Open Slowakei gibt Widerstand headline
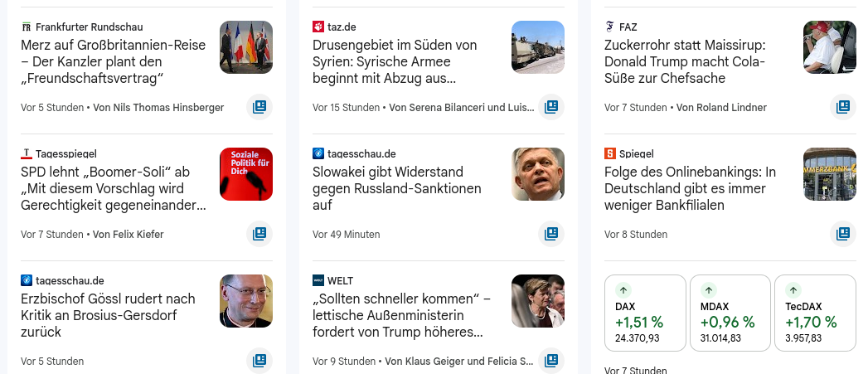868x374 pixels. point(397,188)
